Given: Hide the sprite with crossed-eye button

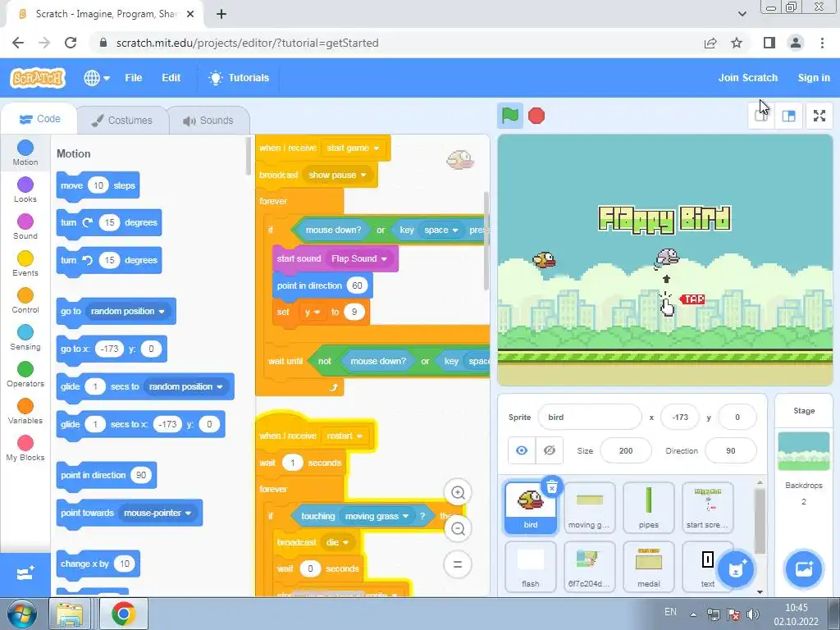Looking at the screenshot, I should point(549,450).
